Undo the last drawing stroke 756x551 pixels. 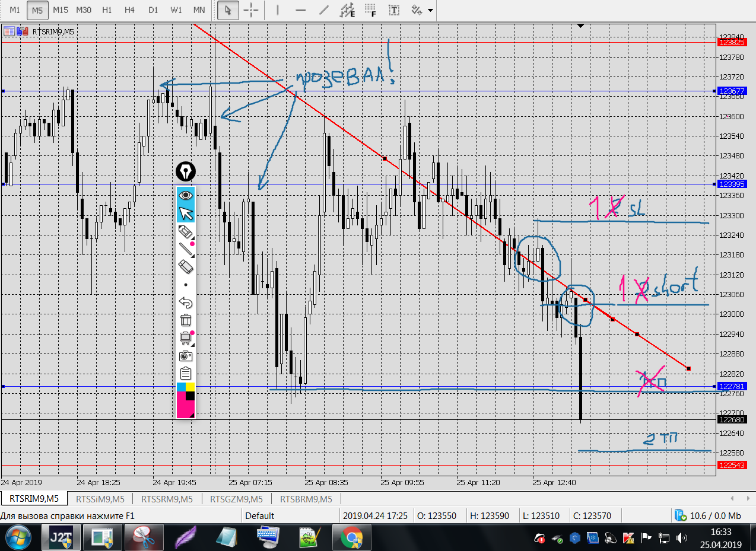186,302
